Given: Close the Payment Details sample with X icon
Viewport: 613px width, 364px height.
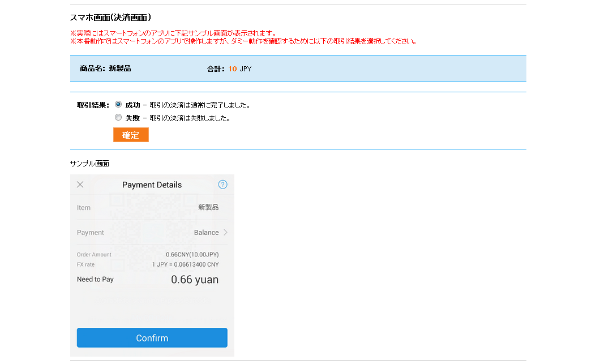Looking at the screenshot, I should pos(80,185).
